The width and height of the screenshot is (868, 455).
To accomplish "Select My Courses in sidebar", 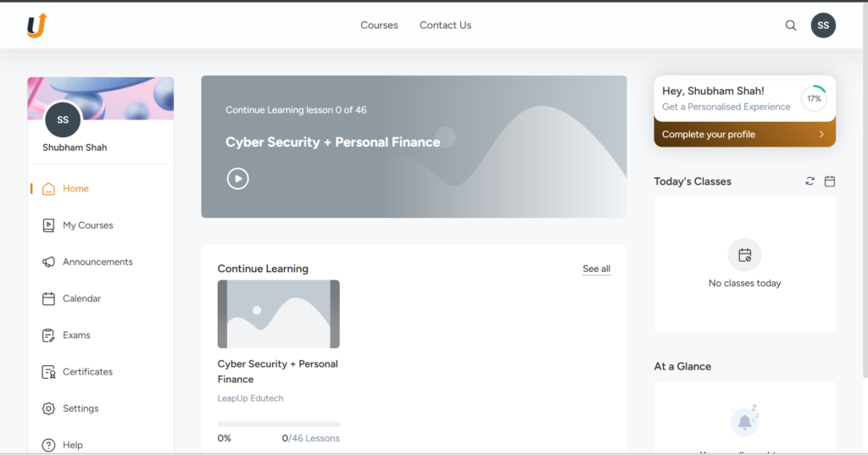I will click(x=87, y=225).
